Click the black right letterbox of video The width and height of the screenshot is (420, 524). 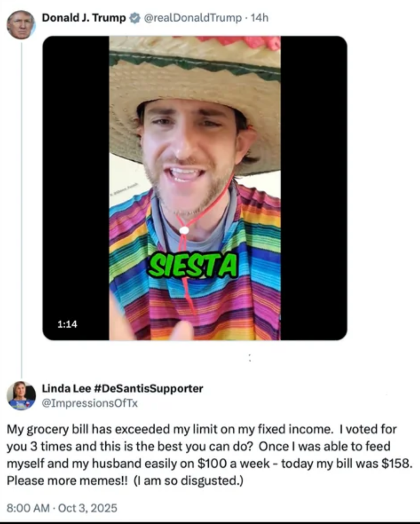point(314,188)
